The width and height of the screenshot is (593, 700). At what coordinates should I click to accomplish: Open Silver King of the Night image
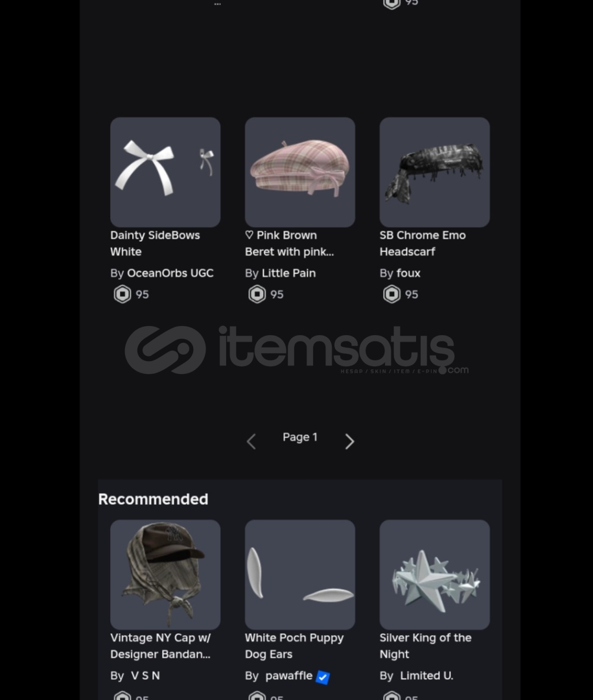pyautogui.click(x=434, y=574)
